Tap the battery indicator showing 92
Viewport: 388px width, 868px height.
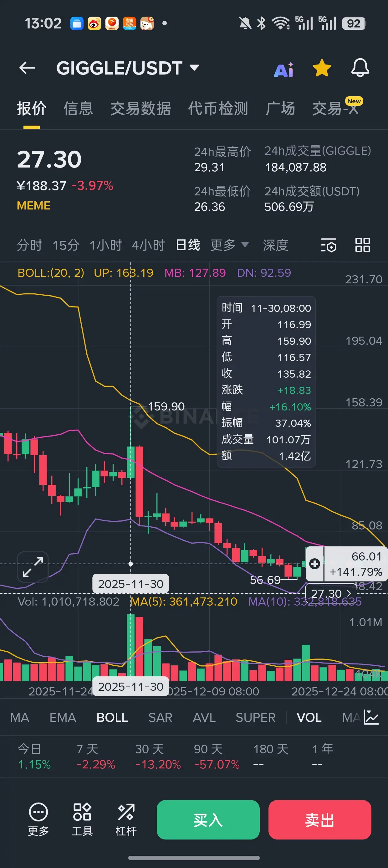point(354,23)
